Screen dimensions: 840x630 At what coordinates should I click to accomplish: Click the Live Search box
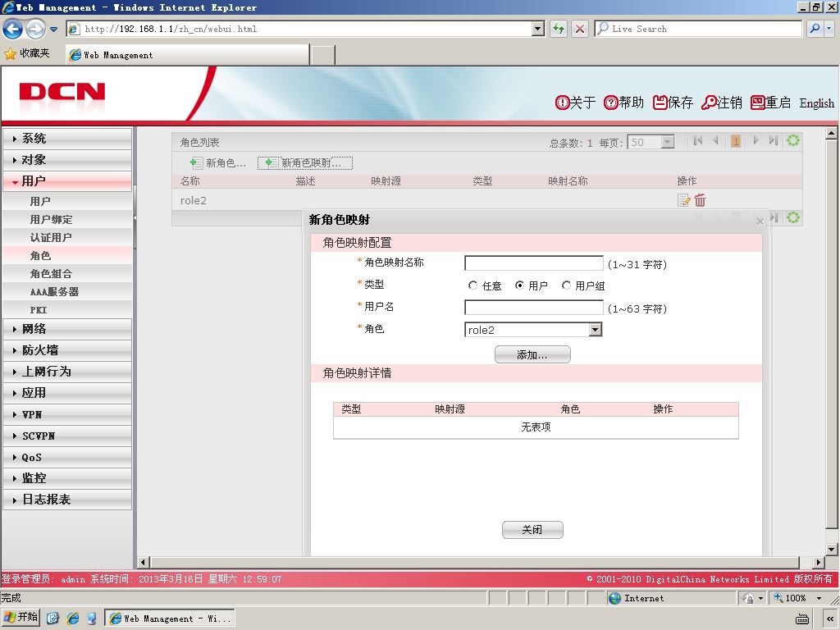(x=698, y=29)
